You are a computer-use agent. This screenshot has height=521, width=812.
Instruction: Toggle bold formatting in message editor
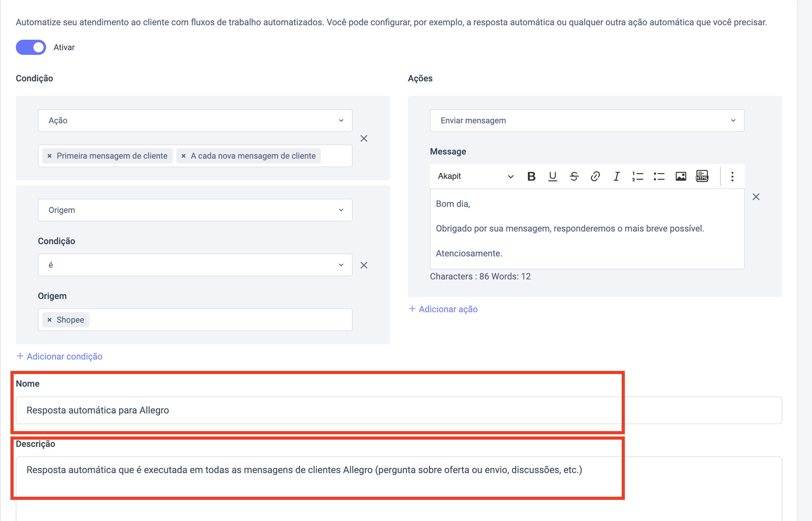pyautogui.click(x=531, y=176)
